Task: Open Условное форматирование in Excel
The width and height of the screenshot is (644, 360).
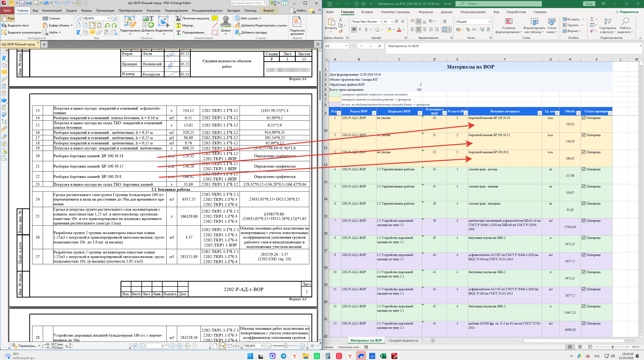Action: [x=509, y=26]
